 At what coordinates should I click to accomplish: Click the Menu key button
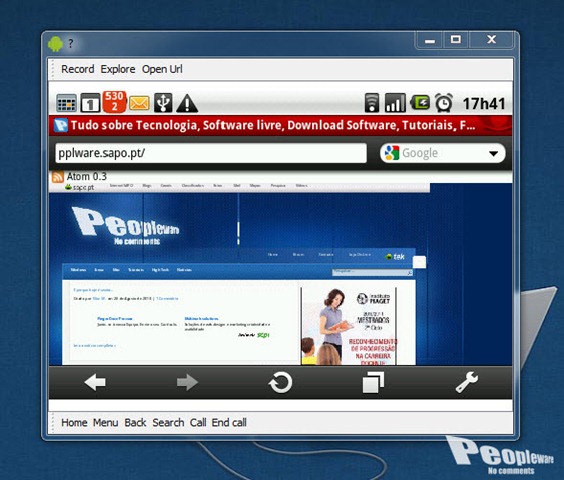[105, 422]
